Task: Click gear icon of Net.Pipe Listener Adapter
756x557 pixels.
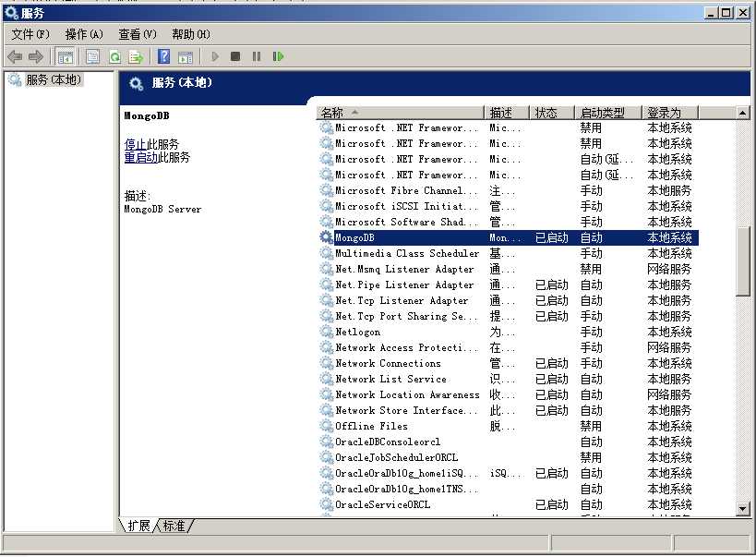Action: tap(327, 285)
